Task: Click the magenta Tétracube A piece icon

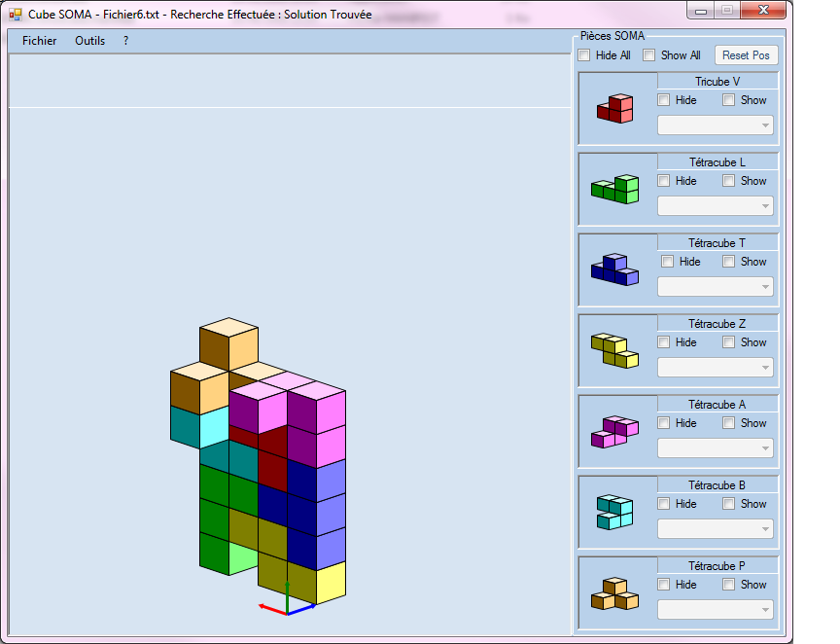Action: pos(614,431)
